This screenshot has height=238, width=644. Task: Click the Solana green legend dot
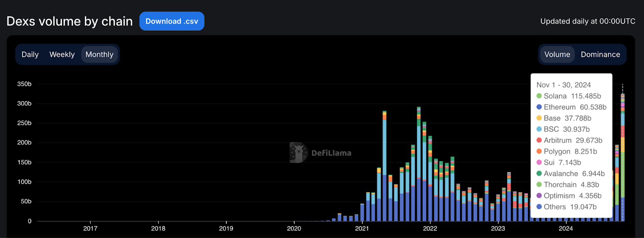(539, 96)
